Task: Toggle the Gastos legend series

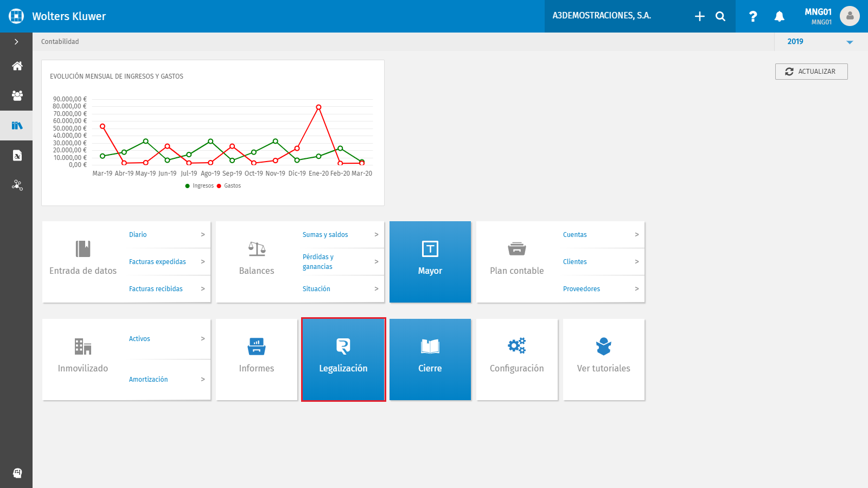Action: [x=229, y=186]
